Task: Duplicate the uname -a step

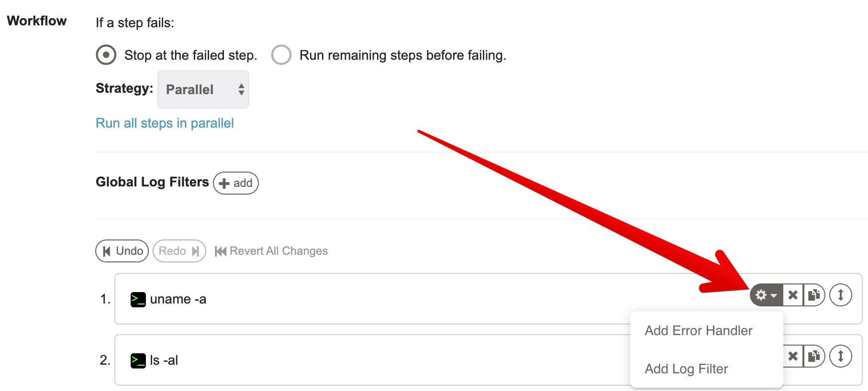Action: point(814,295)
